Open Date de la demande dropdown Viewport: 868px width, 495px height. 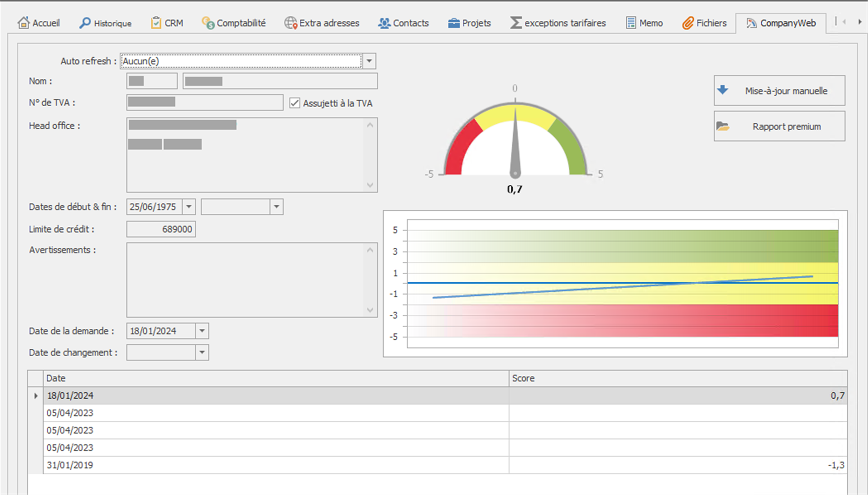coord(202,331)
